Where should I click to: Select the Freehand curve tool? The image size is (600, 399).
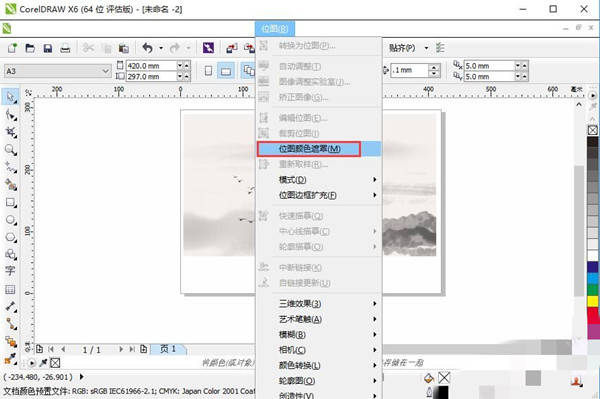[10, 167]
